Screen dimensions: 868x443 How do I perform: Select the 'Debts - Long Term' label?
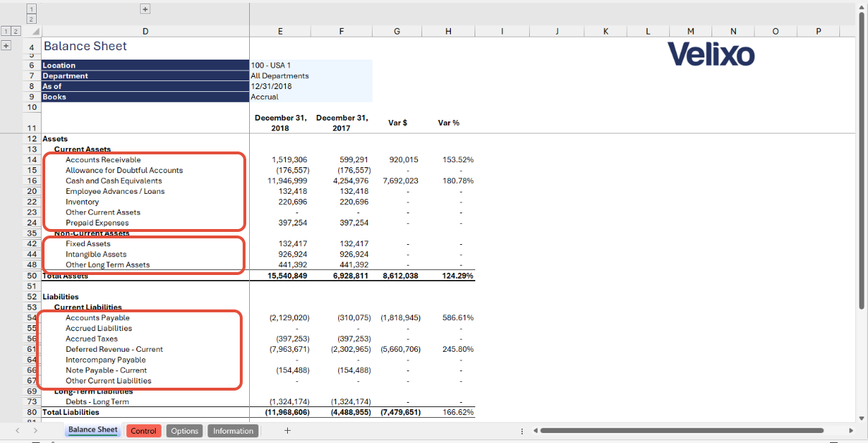(x=97, y=402)
